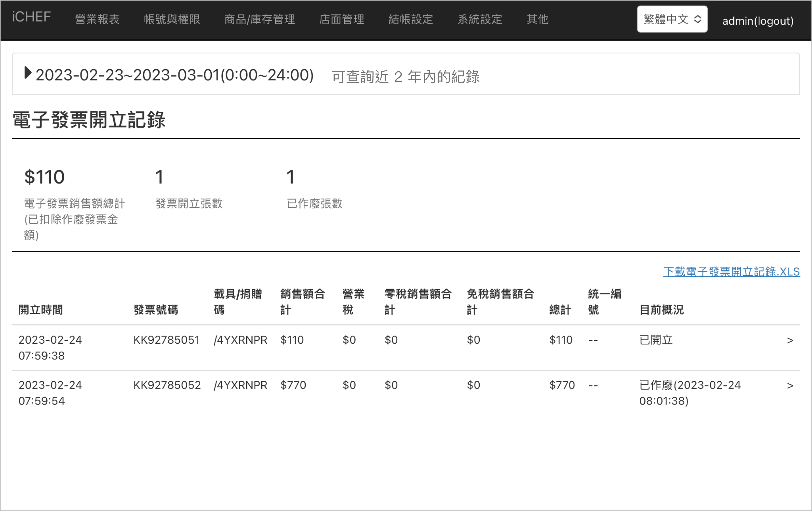Open the 結帳設定 menu
This screenshot has height=511, width=812.
(410, 19)
